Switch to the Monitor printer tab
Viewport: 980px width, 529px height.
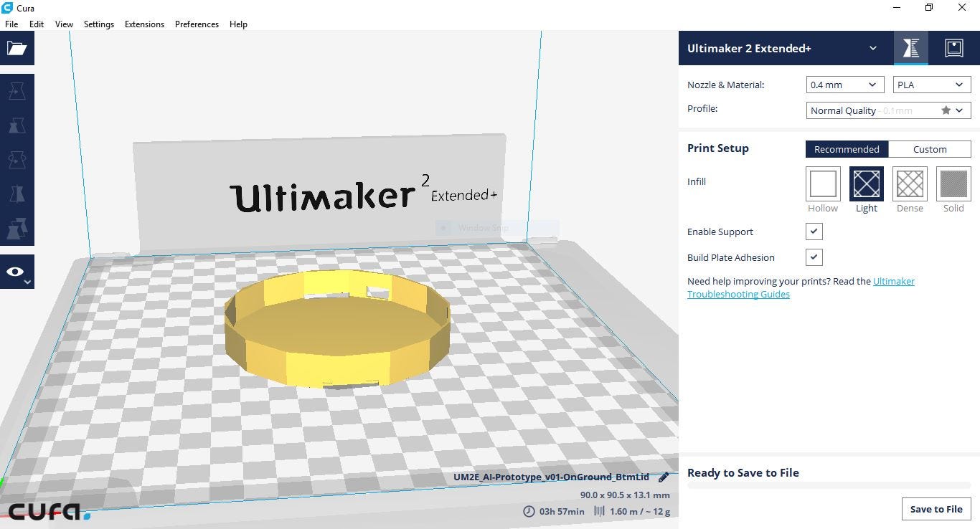pos(953,48)
